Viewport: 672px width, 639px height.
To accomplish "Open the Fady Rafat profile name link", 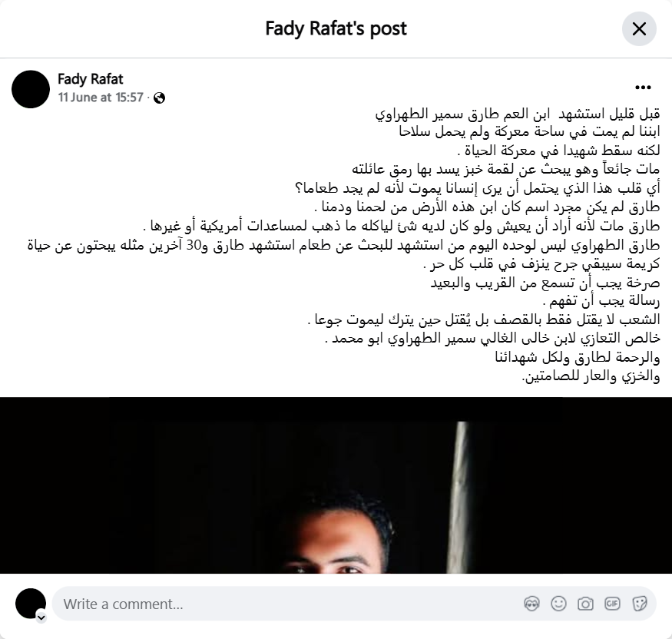I will pos(91,79).
